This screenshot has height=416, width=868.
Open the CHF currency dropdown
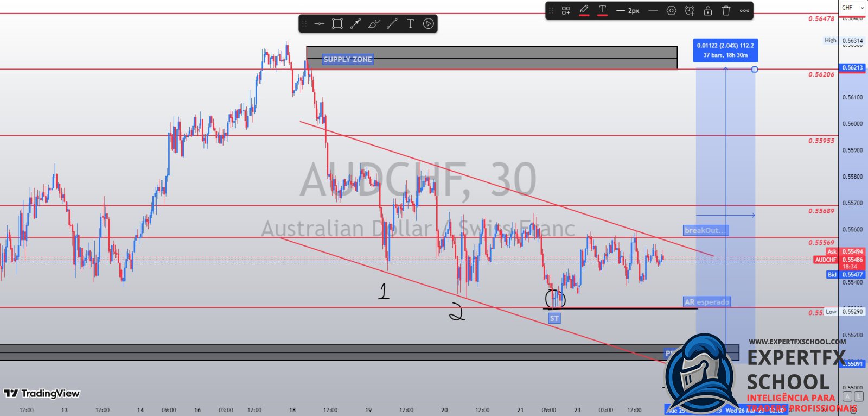click(x=853, y=8)
